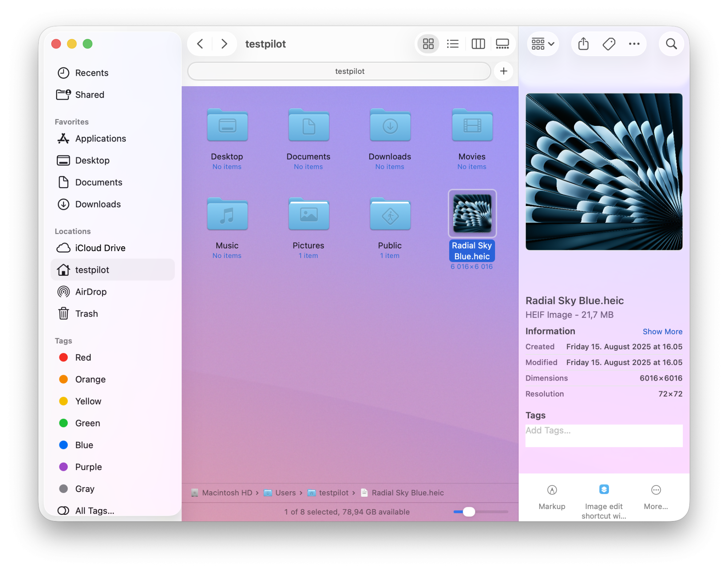
Task: Open the ellipsis action menu
Action: point(634,44)
